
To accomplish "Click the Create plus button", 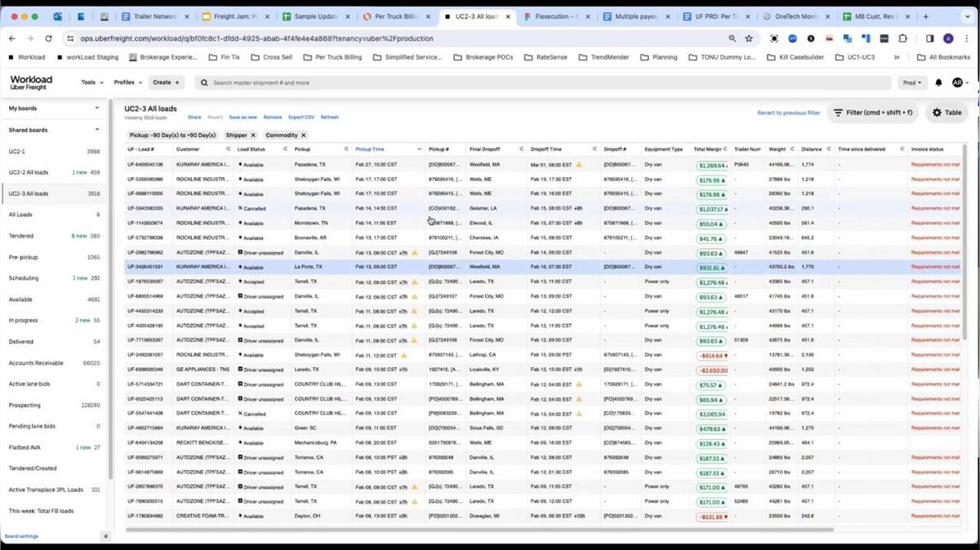I will click(167, 82).
